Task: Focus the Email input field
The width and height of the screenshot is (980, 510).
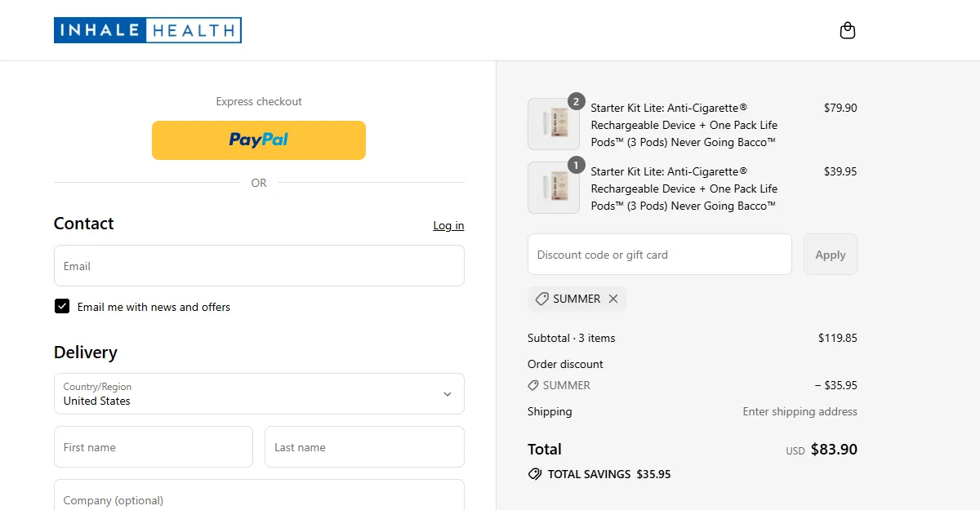Action: (259, 266)
